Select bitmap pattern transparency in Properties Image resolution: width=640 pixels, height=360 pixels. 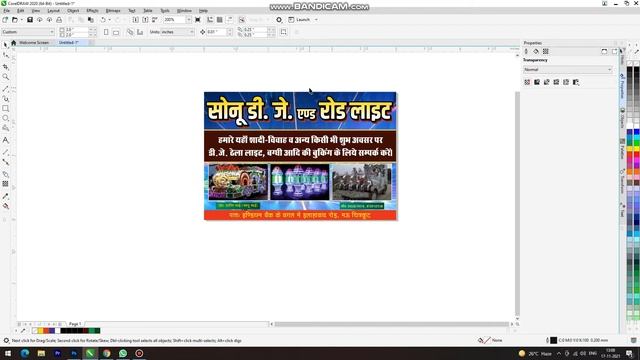pyautogui.click(x=566, y=82)
